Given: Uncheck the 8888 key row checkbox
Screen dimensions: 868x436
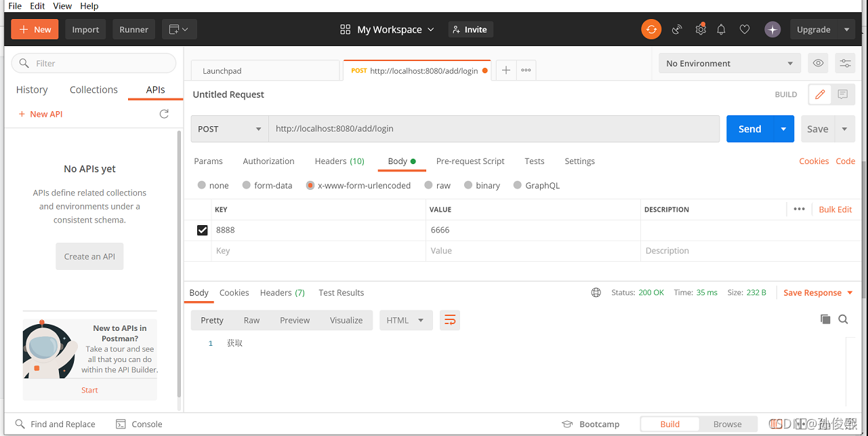Looking at the screenshot, I should click(202, 230).
